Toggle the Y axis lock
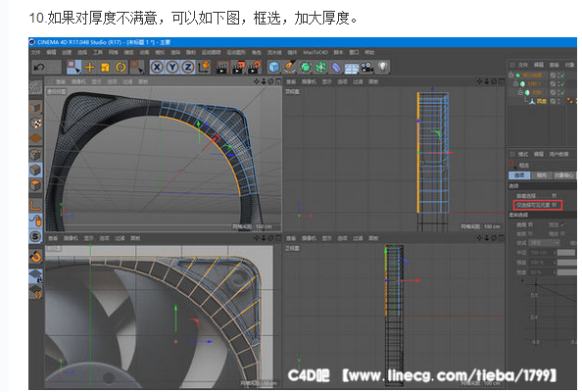Screen dimensions: 582x392 point(172,68)
